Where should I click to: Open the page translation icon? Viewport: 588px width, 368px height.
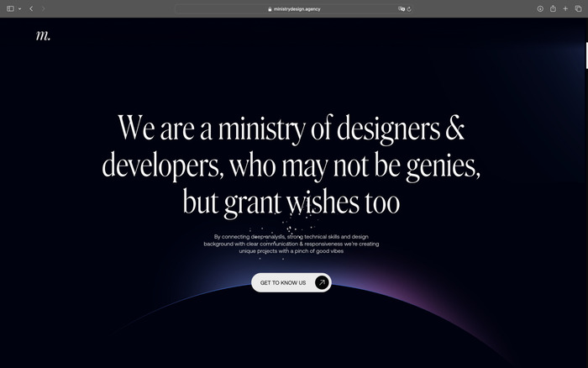tap(402, 9)
